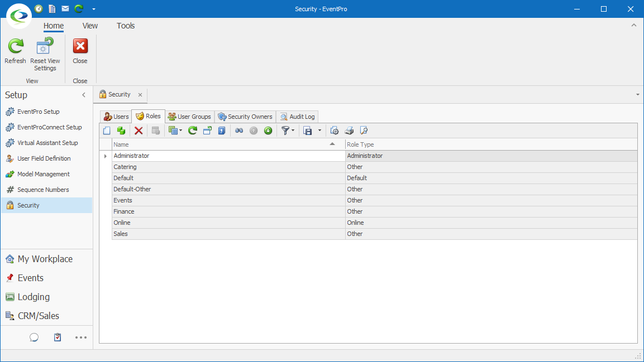Collapse the ribbon with the chevron
The width and height of the screenshot is (644, 362).
click(634, 26)
